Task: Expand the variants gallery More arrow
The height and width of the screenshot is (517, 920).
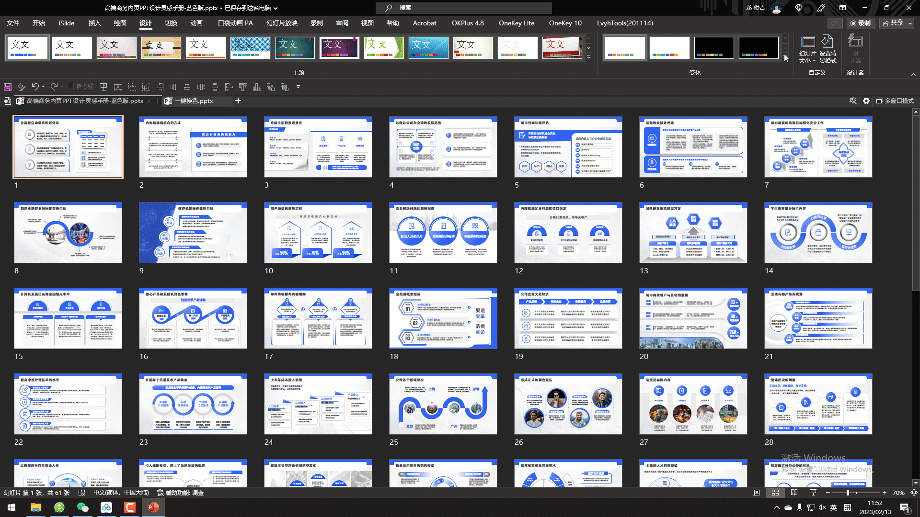Action: click(786, 58)
